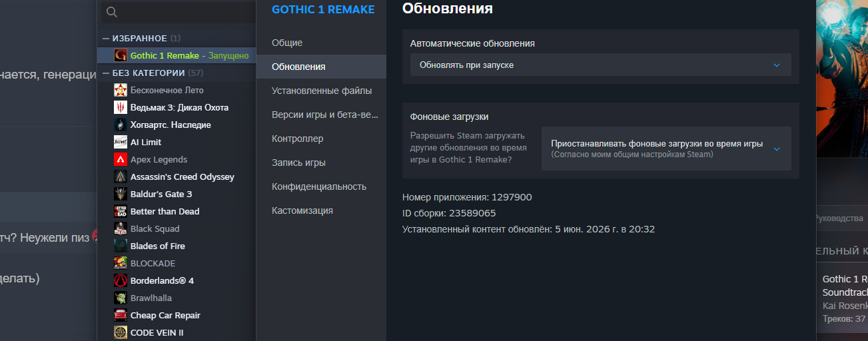Click the search magnifier icon in library
The image size is (868, 341).
pos(112,12)
